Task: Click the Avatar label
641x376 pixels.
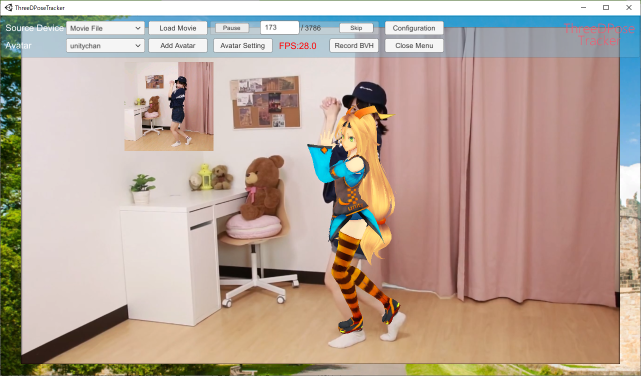Action: pyautogui.click(x=18, y=45)
